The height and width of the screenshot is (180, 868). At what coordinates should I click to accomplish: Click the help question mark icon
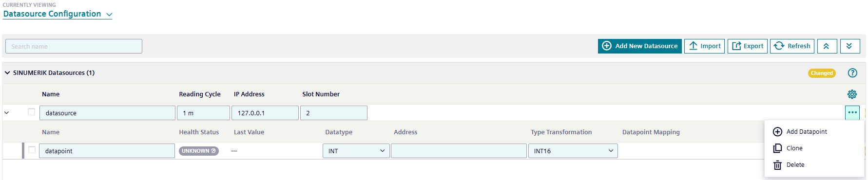point(852,73)
